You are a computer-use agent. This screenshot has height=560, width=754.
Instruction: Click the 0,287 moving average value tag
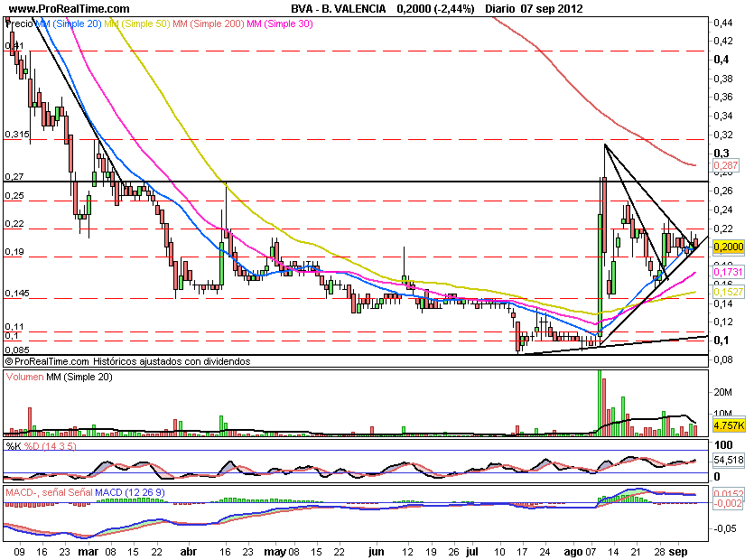pyautogui.click(x=726, y=166)
